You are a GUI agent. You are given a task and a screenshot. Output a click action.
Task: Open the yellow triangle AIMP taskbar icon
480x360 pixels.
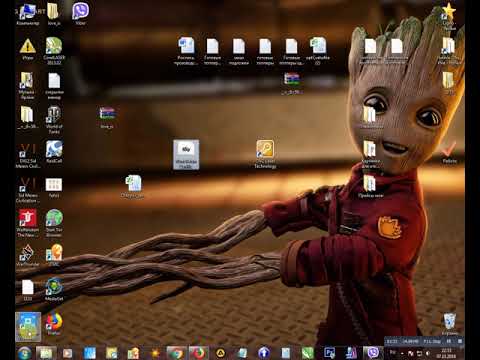pos(220,353)
